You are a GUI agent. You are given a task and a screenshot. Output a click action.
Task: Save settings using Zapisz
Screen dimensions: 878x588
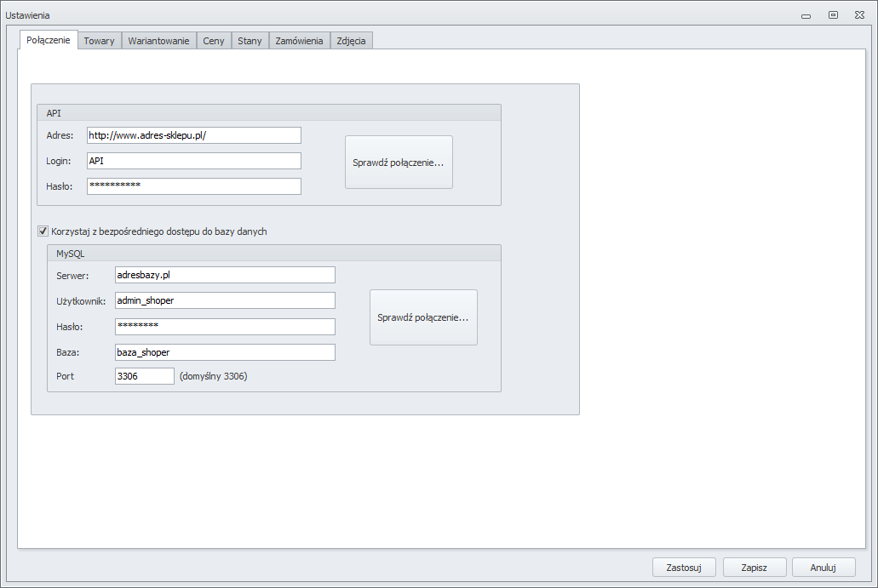755,568
